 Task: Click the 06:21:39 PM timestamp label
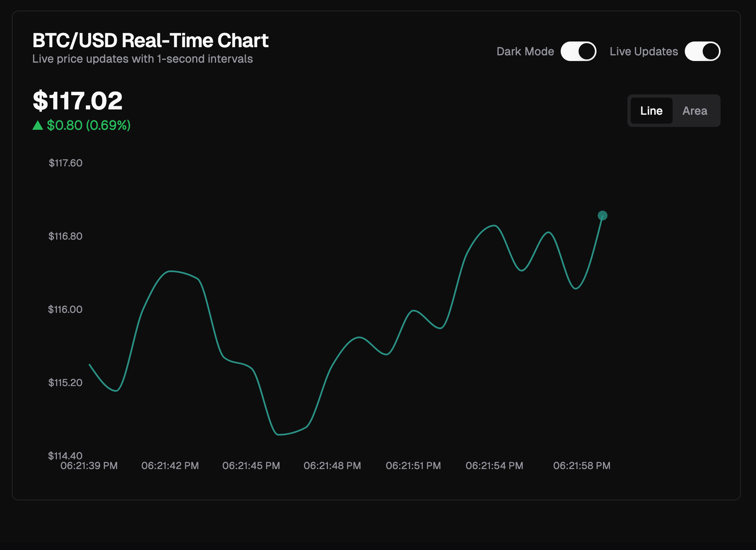(89, 465)
